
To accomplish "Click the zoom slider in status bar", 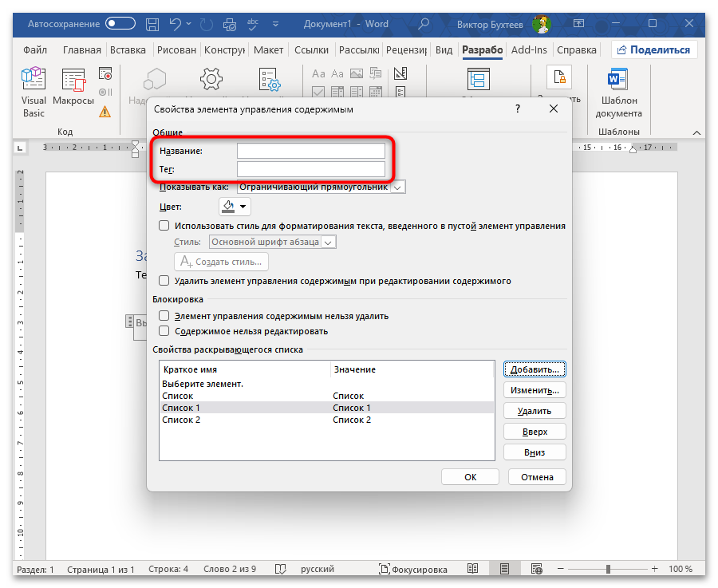I will 608,570.
